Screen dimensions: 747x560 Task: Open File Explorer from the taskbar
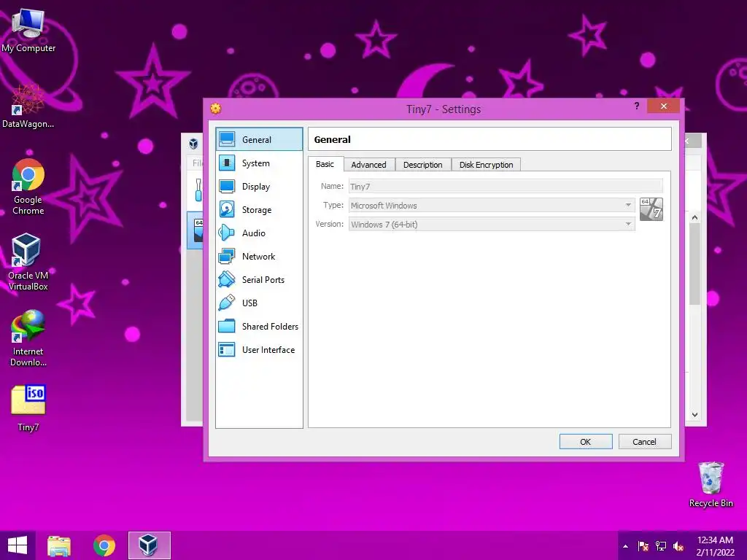59,545
